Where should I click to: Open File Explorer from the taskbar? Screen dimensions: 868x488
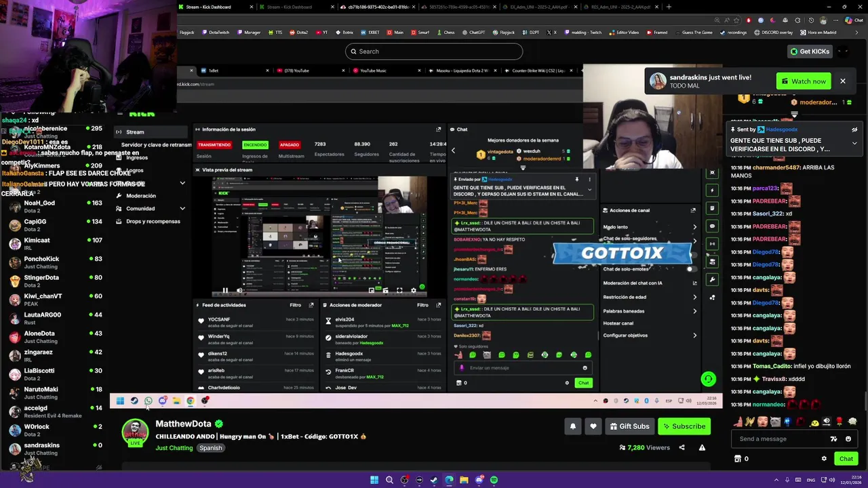click(x=464, y=480)
